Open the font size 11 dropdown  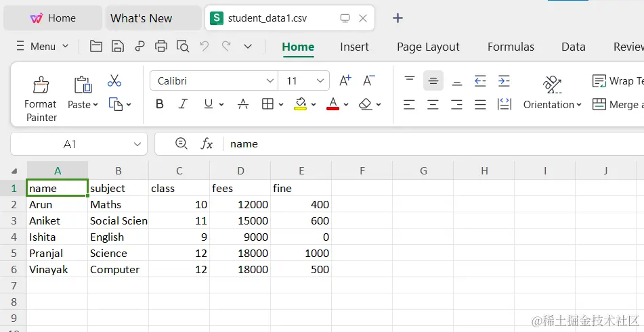pyautogui.click(x=320, y=80)
